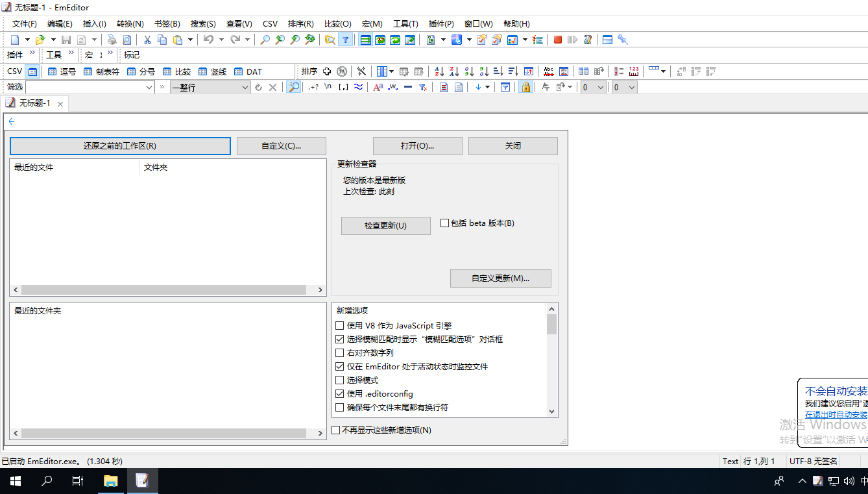Open the 帮助(H) menu
The image size is (868, 494).
pos(516,24)
